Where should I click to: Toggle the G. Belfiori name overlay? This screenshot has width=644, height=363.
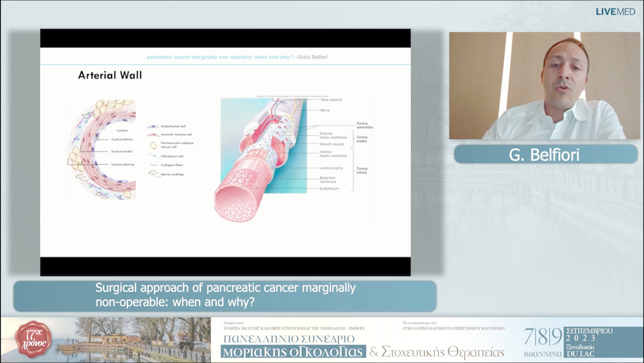544,154
